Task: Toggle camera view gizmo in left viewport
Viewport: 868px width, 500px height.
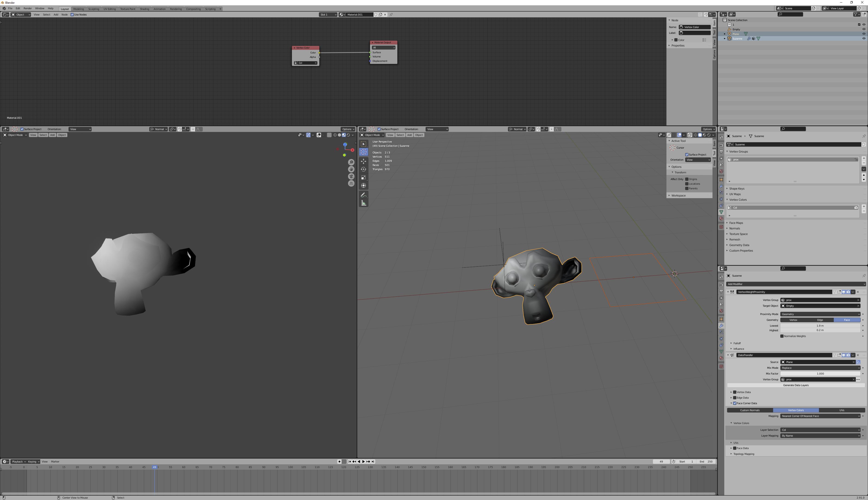Action: coord(351,177)
